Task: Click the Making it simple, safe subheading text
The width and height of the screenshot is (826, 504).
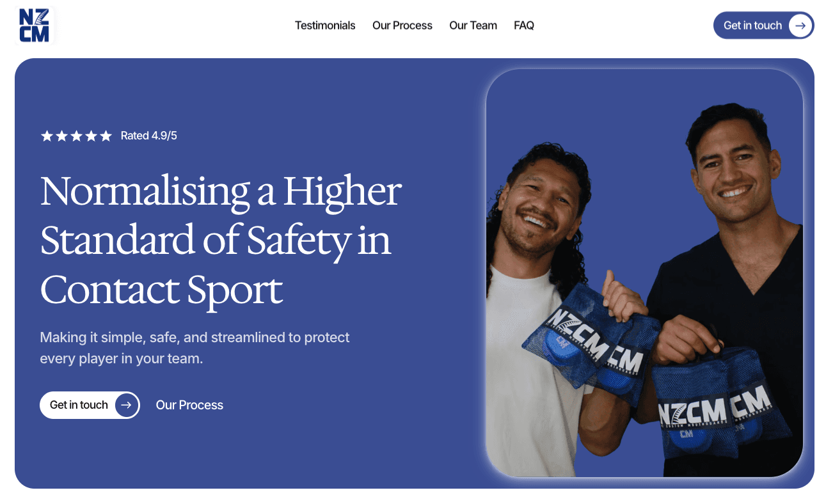Action: 195,348
